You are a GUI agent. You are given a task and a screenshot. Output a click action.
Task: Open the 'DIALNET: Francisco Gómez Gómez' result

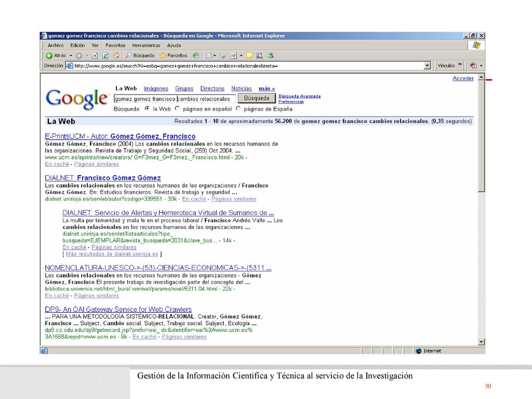(x=103, y=178)
